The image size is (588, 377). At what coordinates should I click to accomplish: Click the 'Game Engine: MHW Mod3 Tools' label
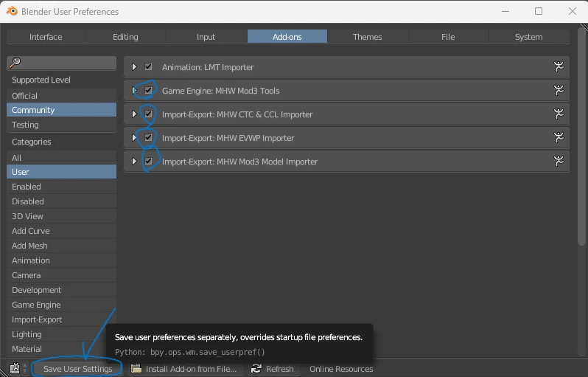[220, 91]
